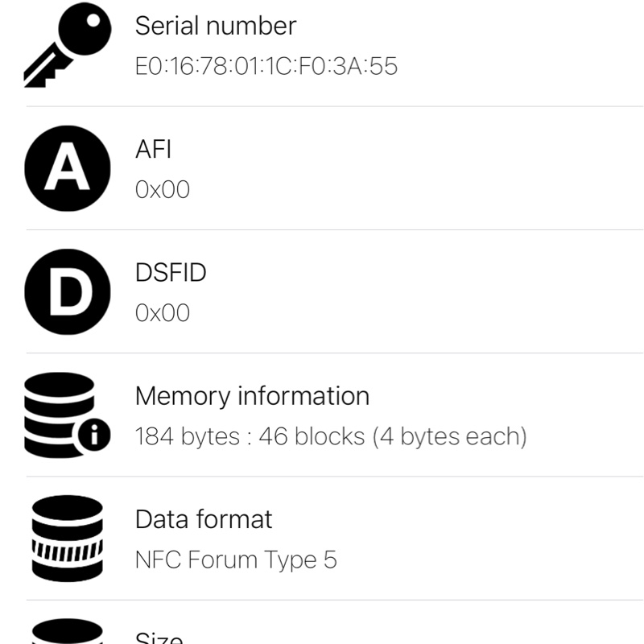
Task: Click the Data format storage icon
Action: (x=68, y=538)
